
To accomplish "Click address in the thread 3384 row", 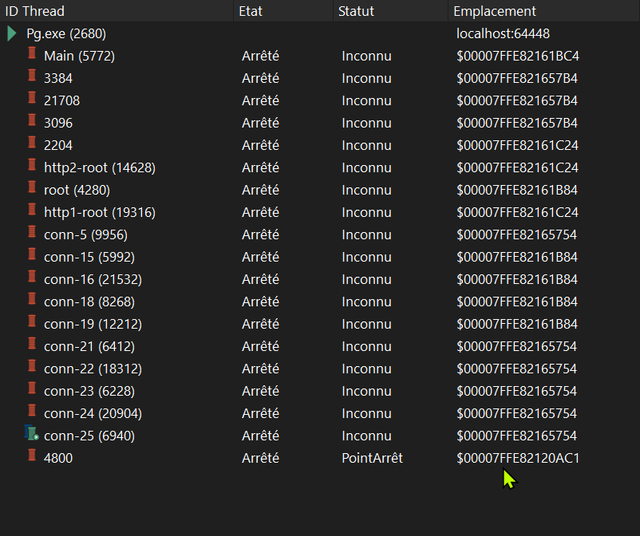I will (x=517, y=78).
